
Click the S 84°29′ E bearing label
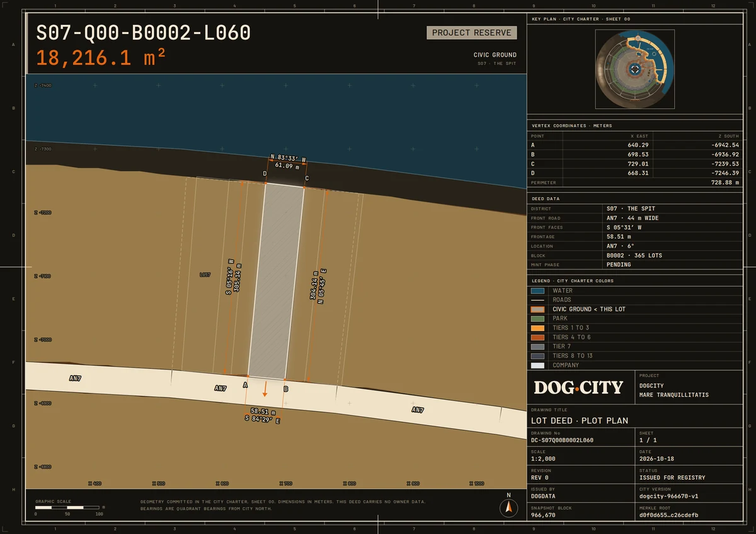(263, 419)
